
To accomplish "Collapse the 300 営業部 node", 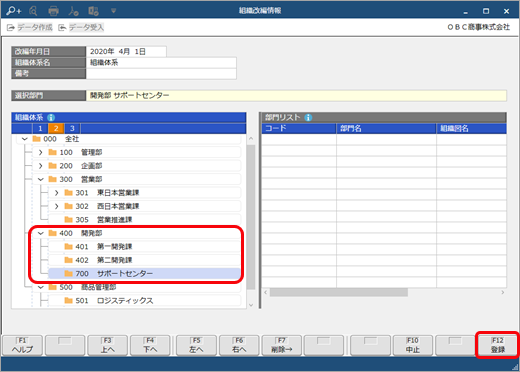I will (41, 179).
